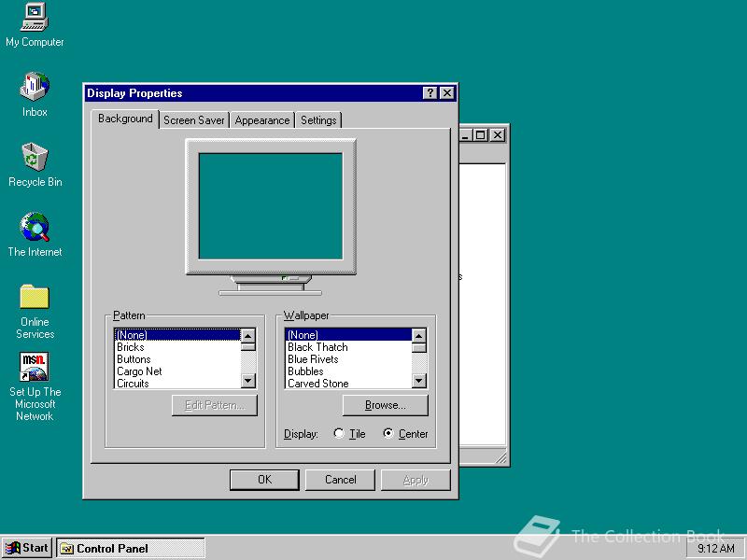Open the Appearance tab
747x560 pixels.
coord(262,120)
